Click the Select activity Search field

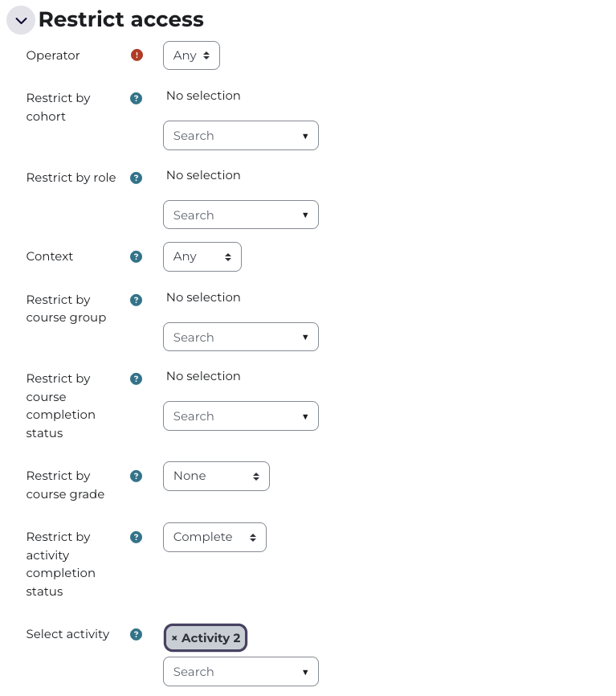(x=231, y=672)
